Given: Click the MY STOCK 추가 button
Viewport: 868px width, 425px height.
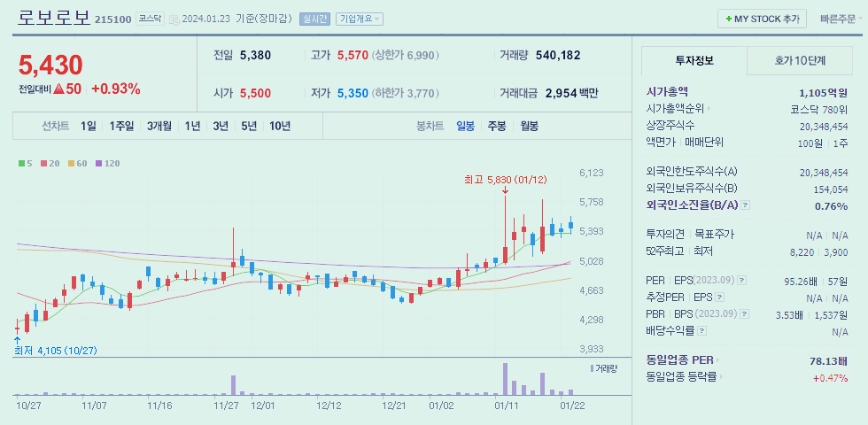Looking at the screenshot, I should pyautogui.click(x=762, y=19).
